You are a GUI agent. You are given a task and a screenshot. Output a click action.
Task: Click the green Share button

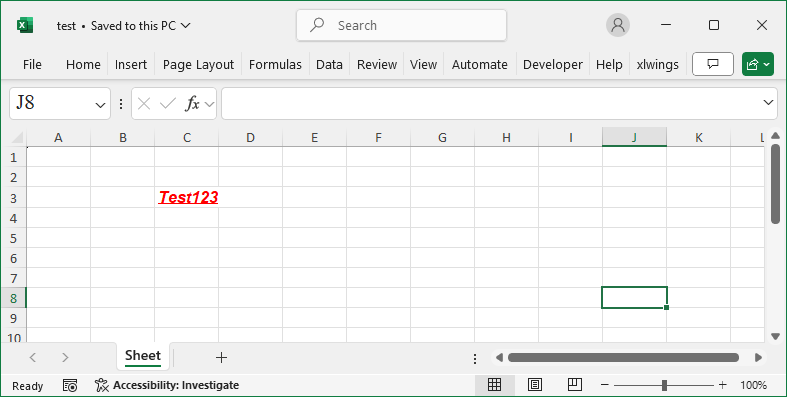(x=758, y=64)
